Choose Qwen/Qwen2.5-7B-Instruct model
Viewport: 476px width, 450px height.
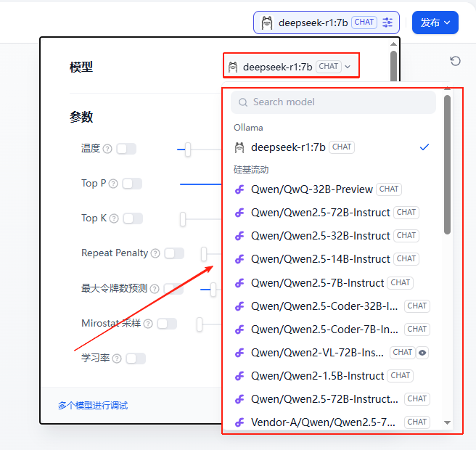[x=317, y=282]
